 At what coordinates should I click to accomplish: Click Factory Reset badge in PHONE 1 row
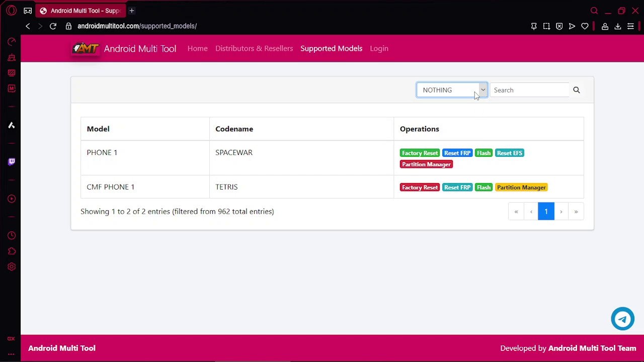[x=420, y=153]
